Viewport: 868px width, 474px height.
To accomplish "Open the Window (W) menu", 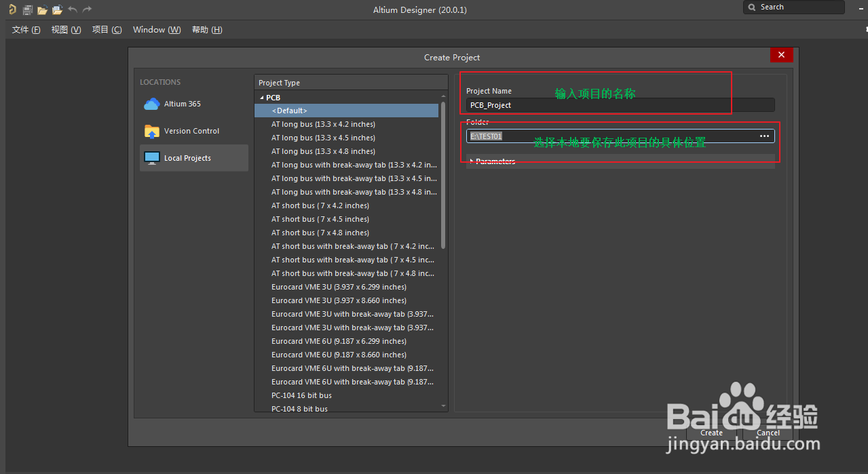I will [x=157, y=30].
